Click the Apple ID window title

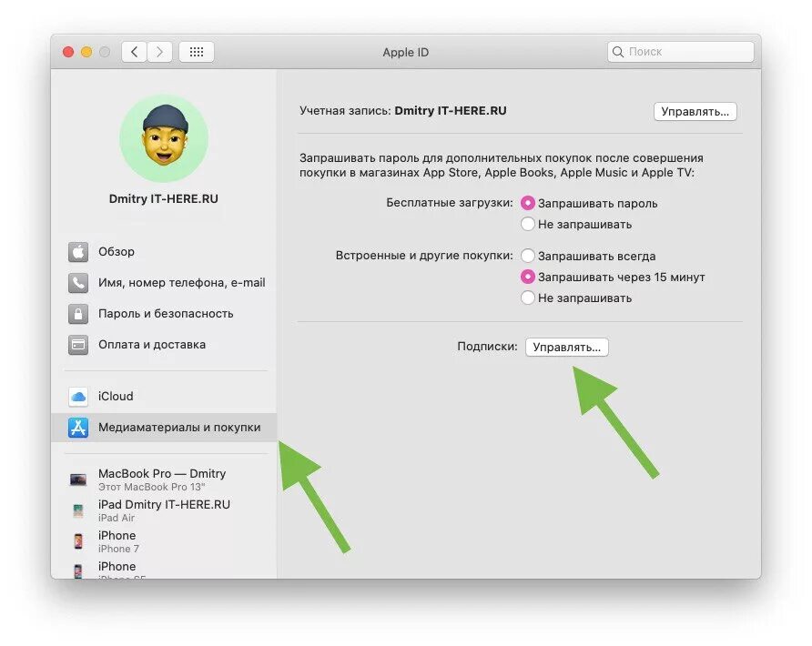tap(405, 52)
